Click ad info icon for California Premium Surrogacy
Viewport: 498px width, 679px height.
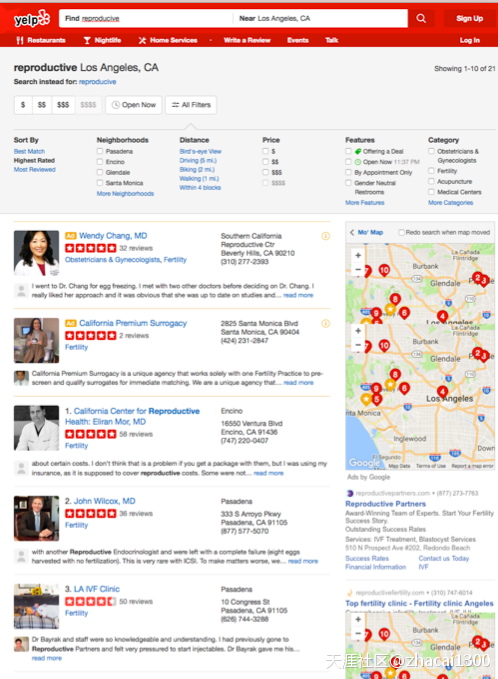[326, 323]
